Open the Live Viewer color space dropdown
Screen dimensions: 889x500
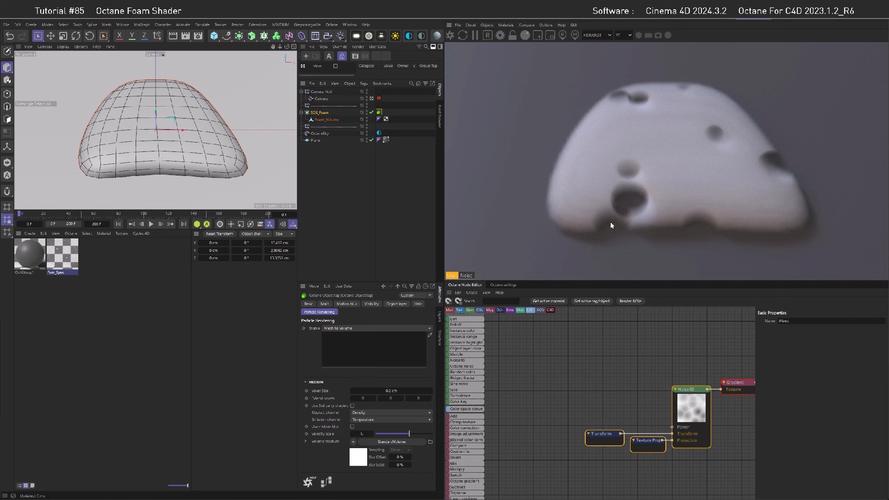[x=598, y=35]
